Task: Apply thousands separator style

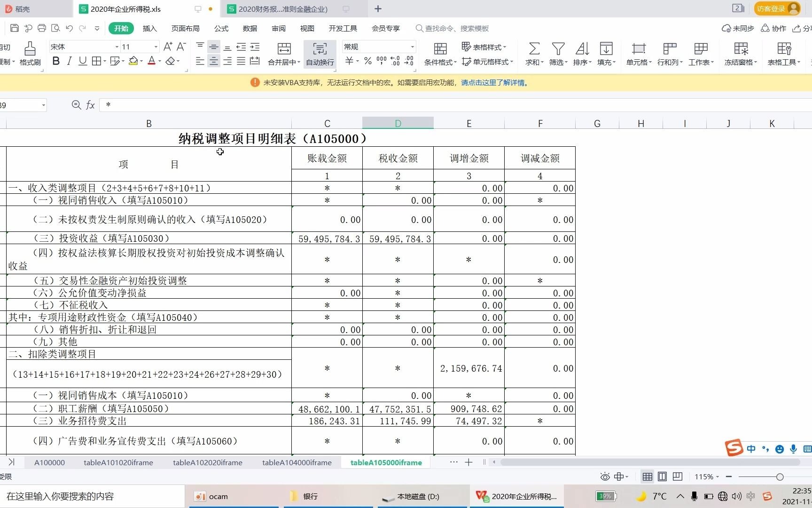Action: click(382, 61)
